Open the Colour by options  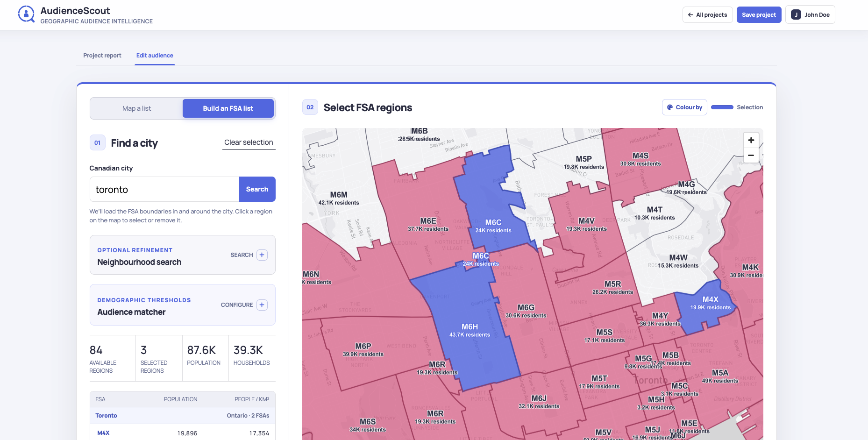point(684,107)
